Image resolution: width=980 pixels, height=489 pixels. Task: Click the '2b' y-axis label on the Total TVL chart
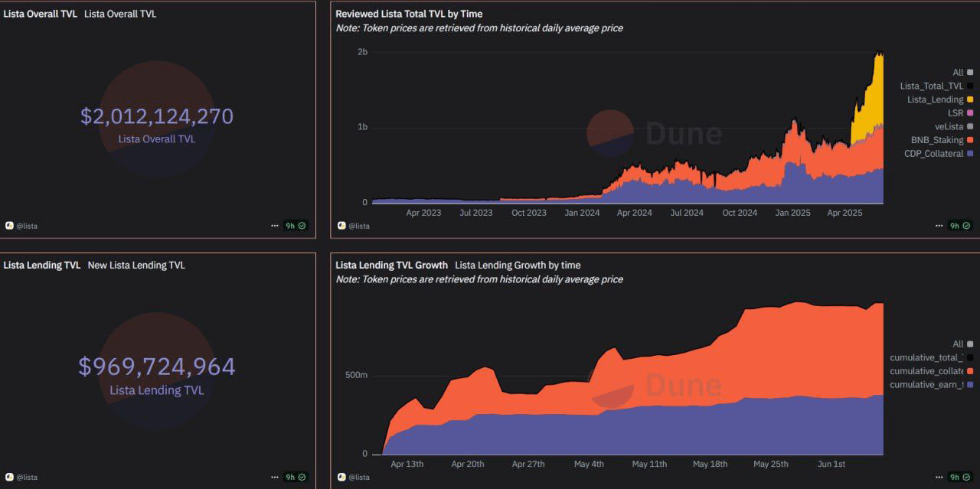(x=362, y=51)
